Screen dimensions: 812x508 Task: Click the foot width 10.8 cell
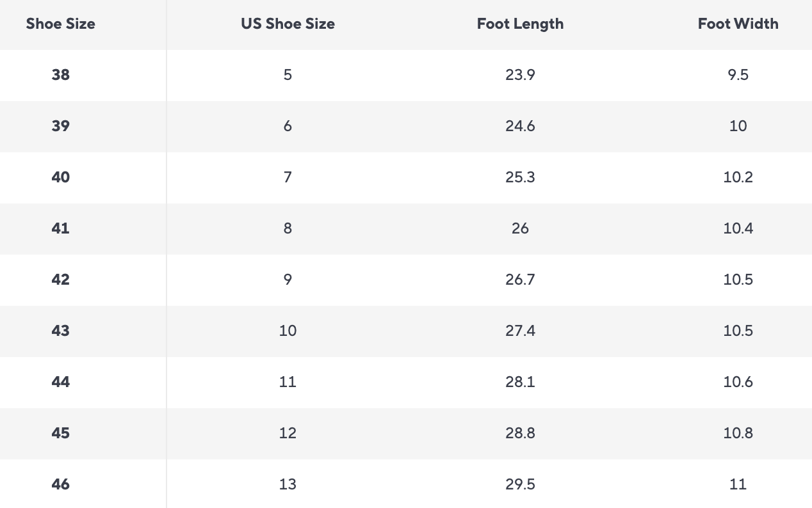click(738, 433)
